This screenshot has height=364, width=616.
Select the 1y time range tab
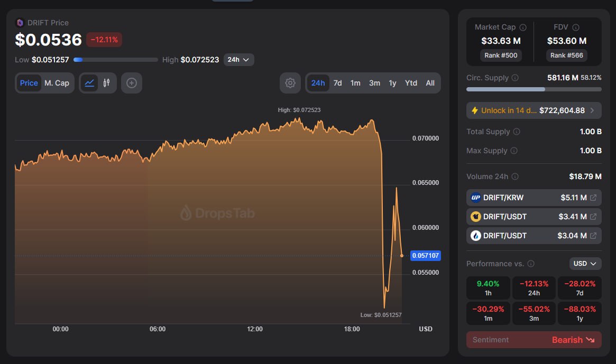392,83
